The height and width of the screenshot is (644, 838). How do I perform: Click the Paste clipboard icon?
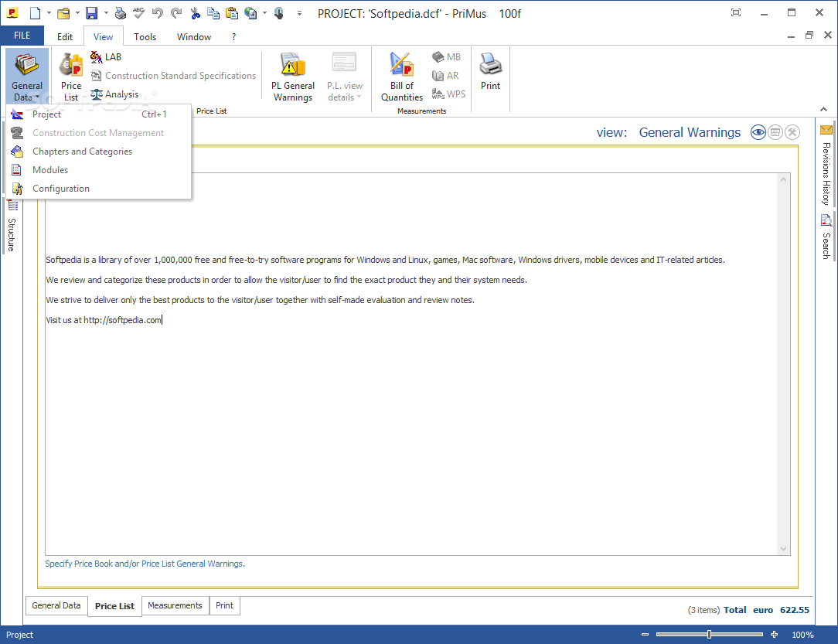click(x=232, y=13)
